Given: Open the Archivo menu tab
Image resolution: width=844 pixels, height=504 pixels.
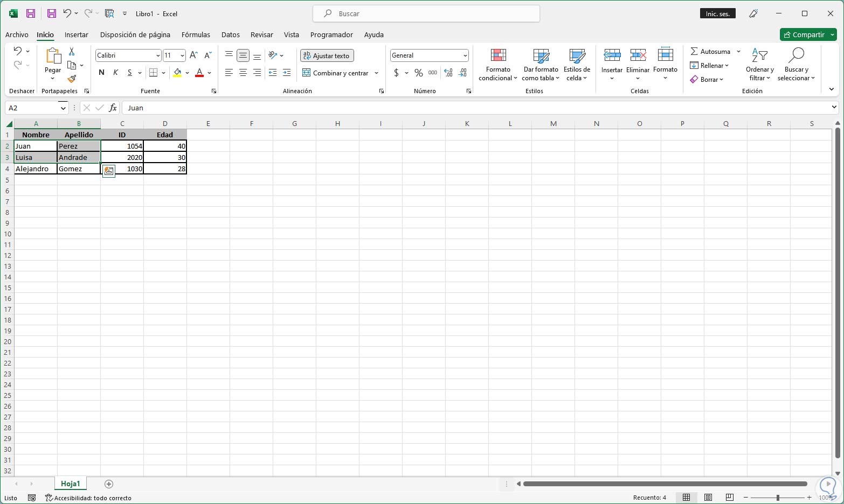Looking at the screenshot, I should pyautogui.click(x=17, y=34).
